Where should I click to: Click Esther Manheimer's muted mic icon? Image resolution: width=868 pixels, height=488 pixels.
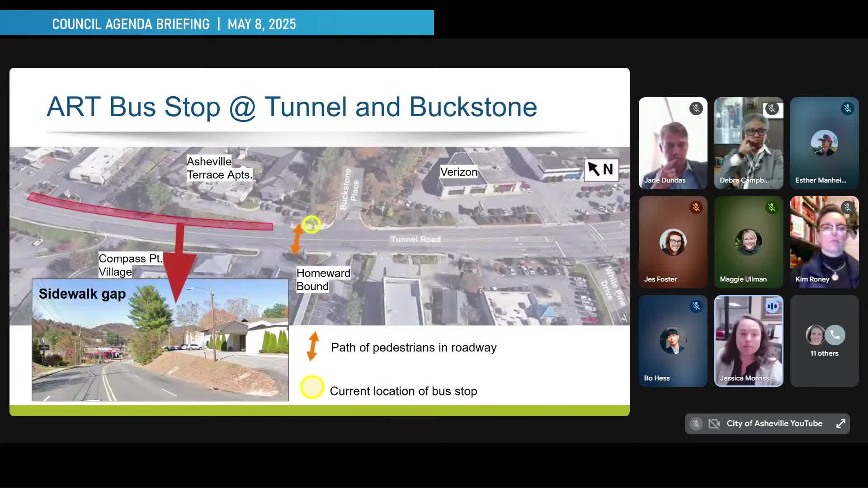tap(847, 108)
